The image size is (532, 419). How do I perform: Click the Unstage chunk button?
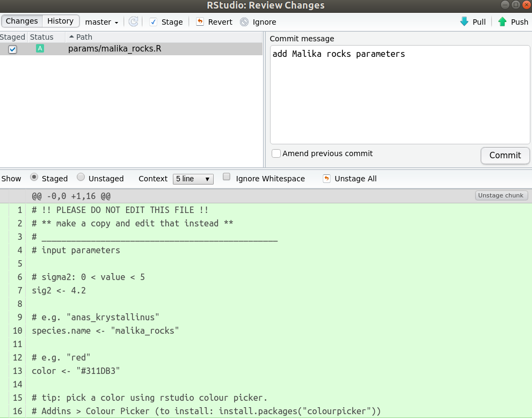pyautogui.click(x=501, y=195)
